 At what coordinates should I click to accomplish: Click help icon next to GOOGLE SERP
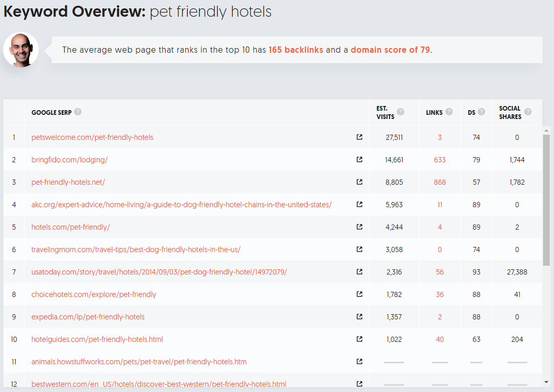click(x=78, y=112)
